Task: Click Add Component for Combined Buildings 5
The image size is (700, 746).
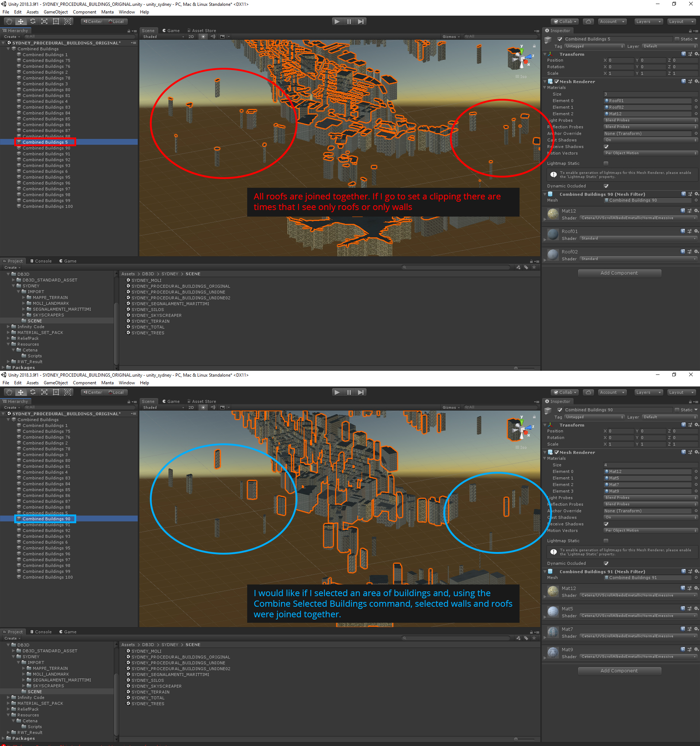Action: click(619, 273)
